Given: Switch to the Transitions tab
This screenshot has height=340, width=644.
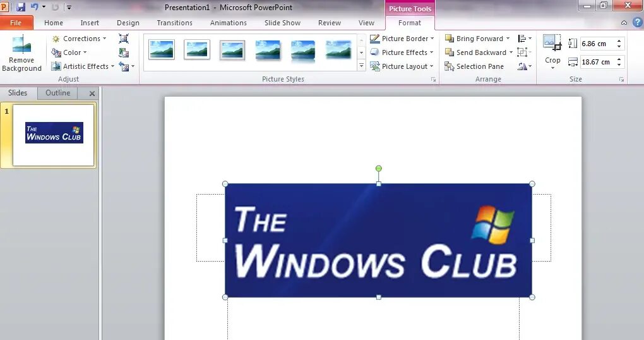Looking at the screenshot, I should (x=174, y=23).
